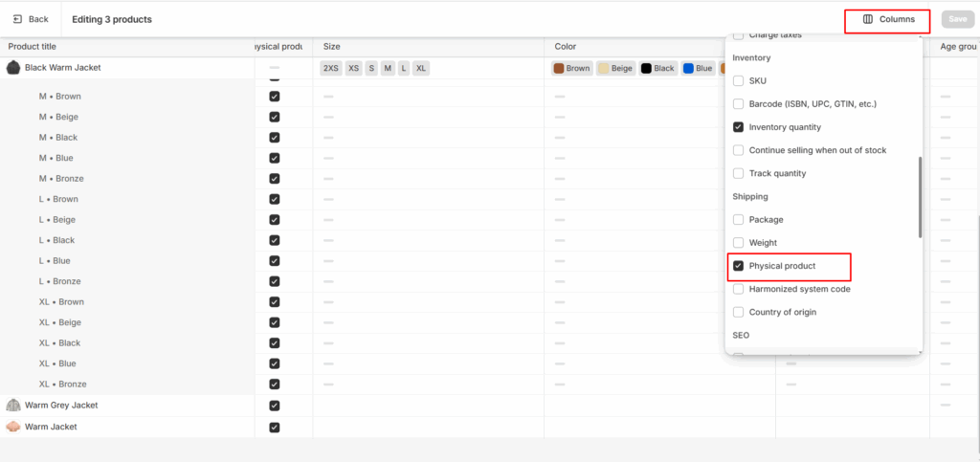Image resolution: width=980 pixels, height=462 pixels.
Task: Open the Columns selector button
Action: (x=886, y=19)
